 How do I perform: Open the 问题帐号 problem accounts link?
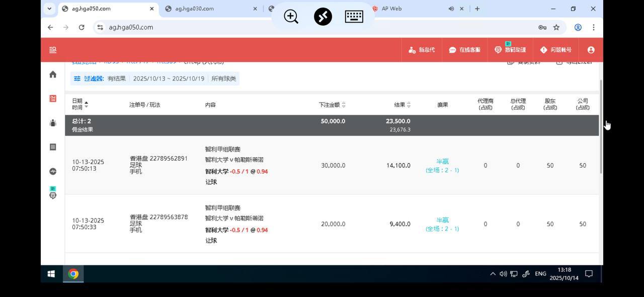[x=556, y=50]
